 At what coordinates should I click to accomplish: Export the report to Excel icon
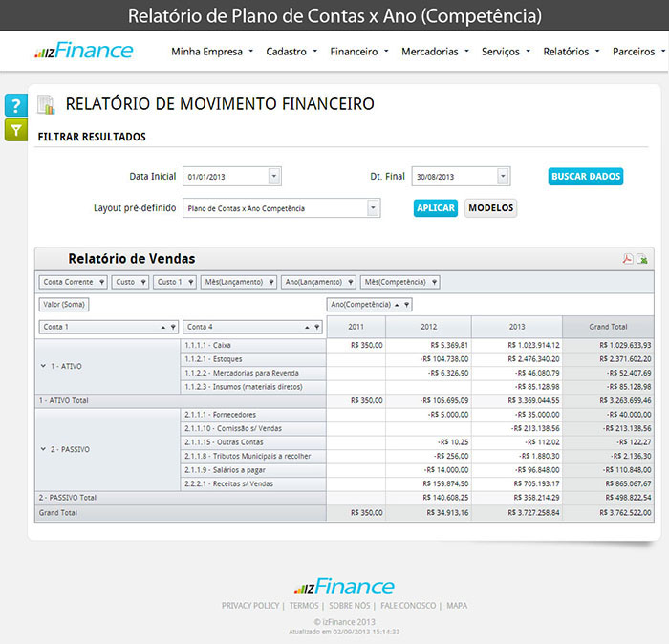[x=642, y=259]
